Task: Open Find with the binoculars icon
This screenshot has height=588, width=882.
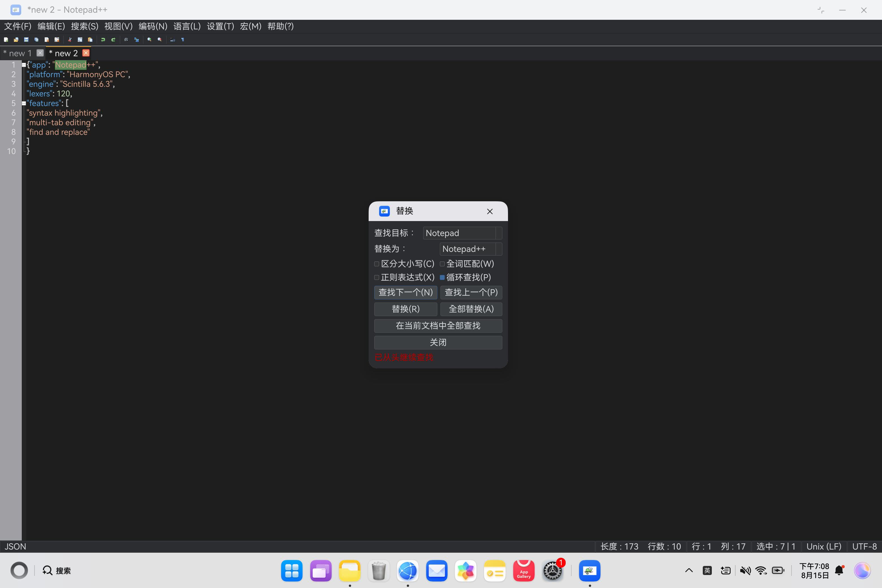Action: (126, 39)
